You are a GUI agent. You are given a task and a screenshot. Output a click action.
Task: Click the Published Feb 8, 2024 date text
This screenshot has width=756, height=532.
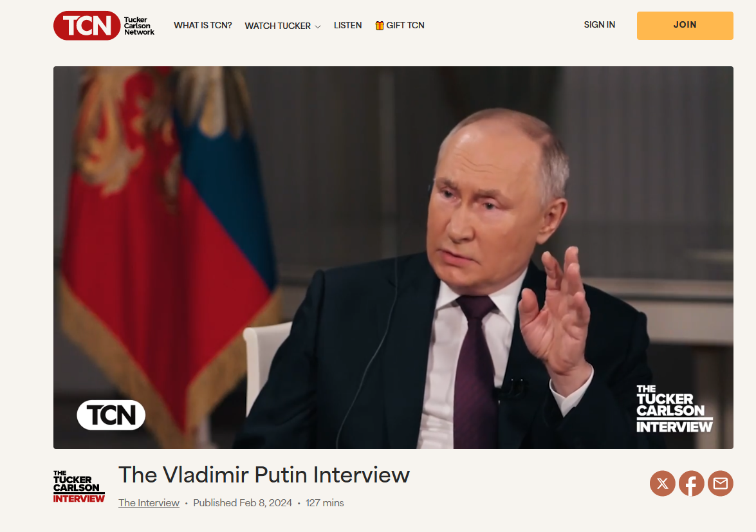point(243,502)
